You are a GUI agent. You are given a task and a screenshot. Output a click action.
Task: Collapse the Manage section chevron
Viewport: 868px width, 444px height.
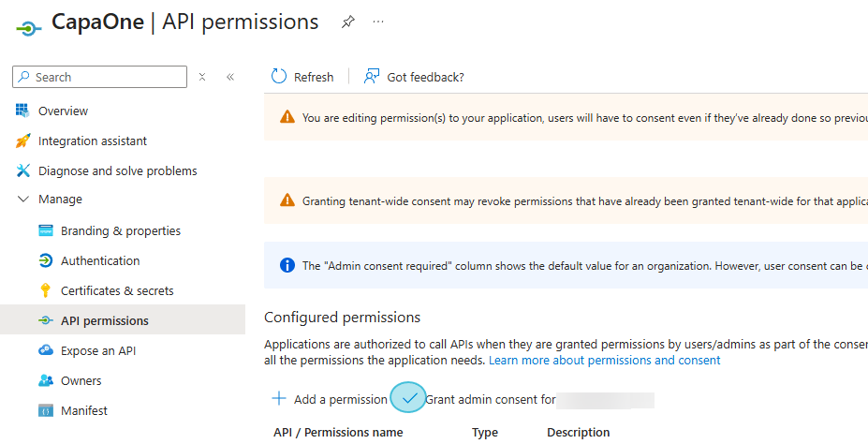pyautogui.click(x=22, y=199)
